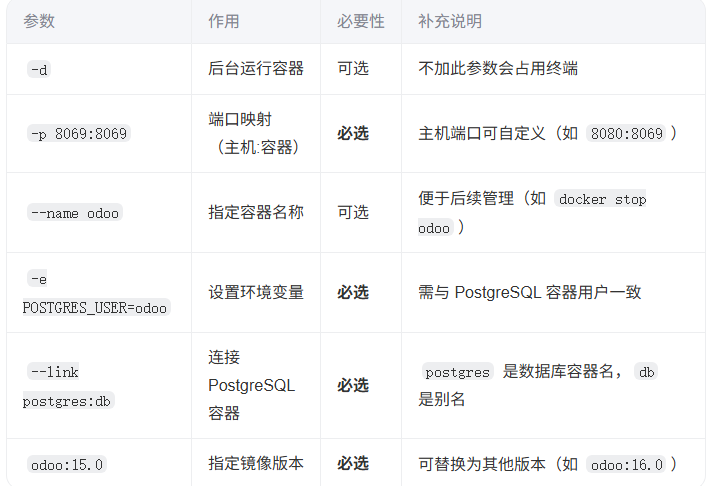Click the 必要性 column header
The height and width of the screenshot is (486, 708).
(360, 21)
